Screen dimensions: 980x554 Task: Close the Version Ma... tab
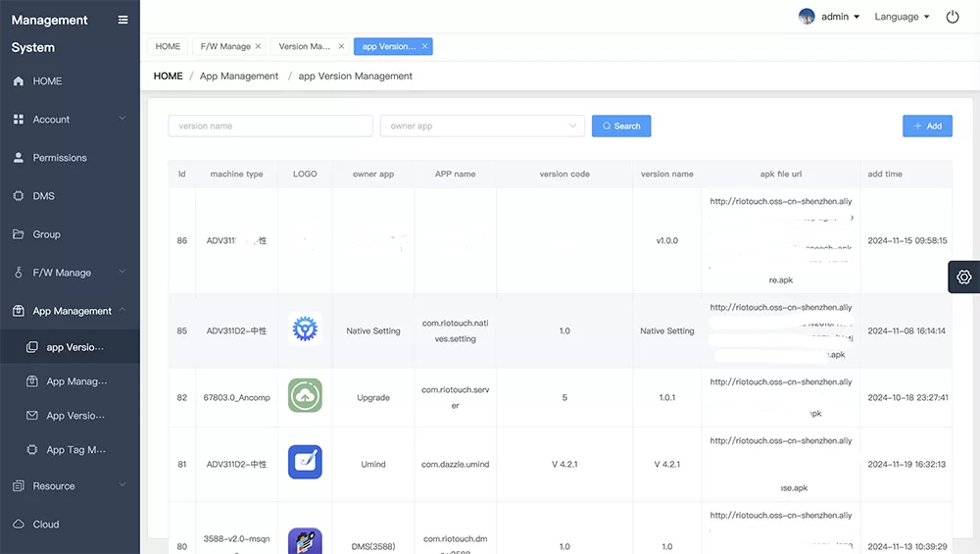pyautogui.click(x=341, y=46)
